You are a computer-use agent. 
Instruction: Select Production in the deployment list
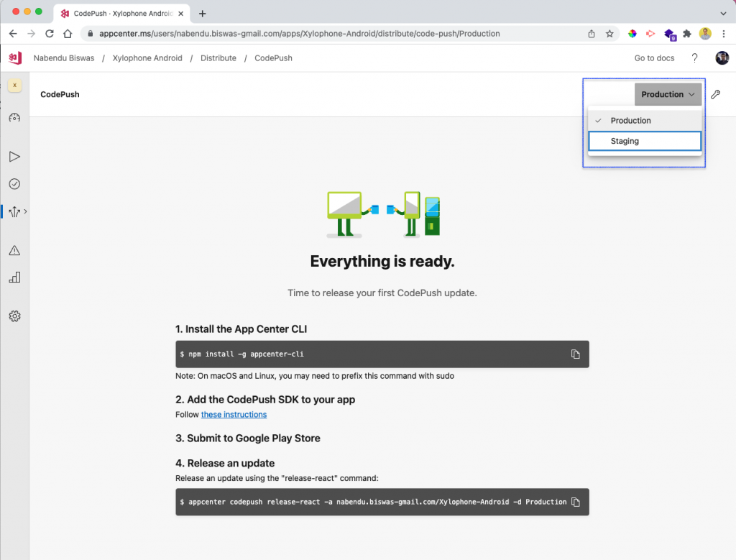point(645,121)
